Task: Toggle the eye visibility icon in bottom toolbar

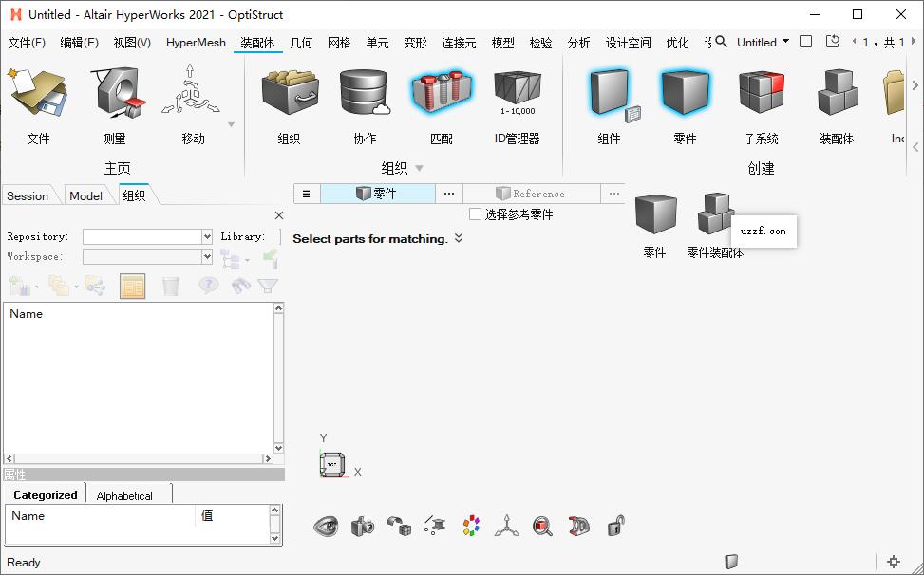Action: [327, 525]
